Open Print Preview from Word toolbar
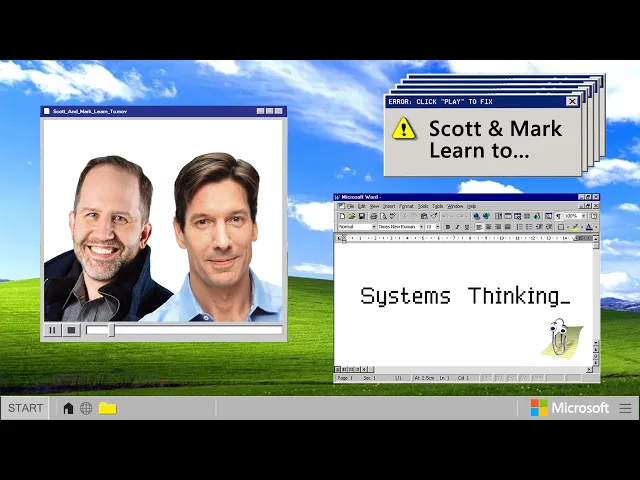Viewport: 640px width, 480px height. (384, 216)
